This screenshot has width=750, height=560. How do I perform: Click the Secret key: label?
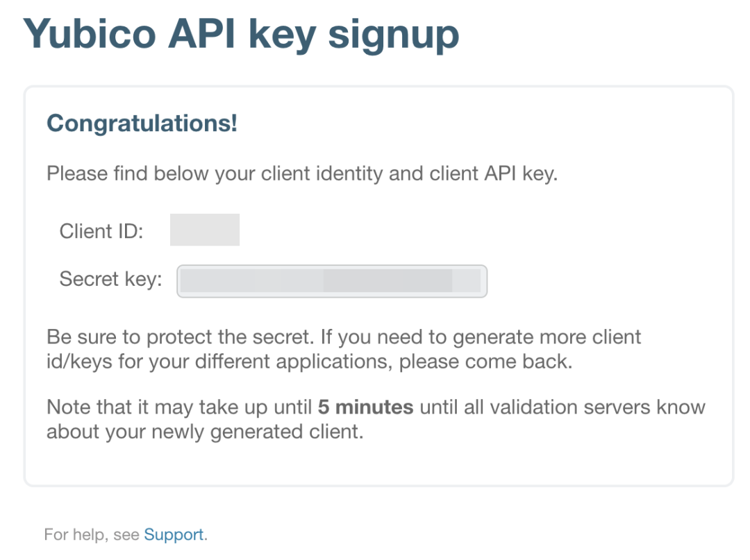point(110,279)
